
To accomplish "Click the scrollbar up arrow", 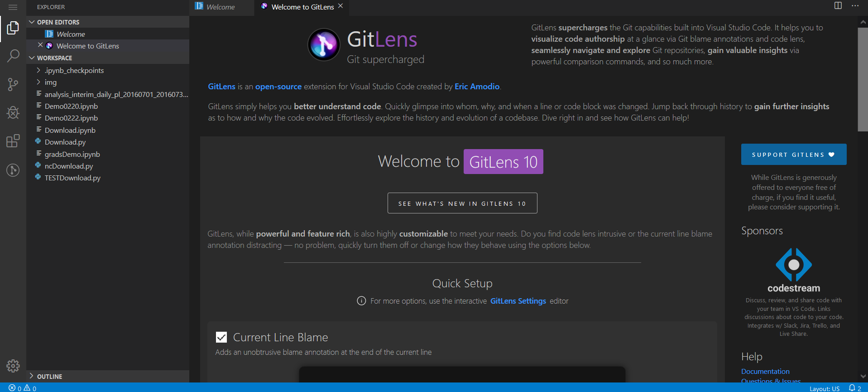I will [863, 22].
